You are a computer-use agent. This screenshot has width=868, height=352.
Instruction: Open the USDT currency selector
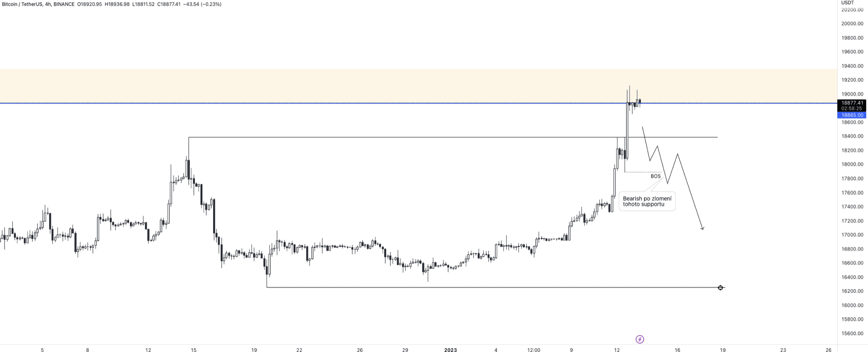pyautogui.click(x=847, y=3)
